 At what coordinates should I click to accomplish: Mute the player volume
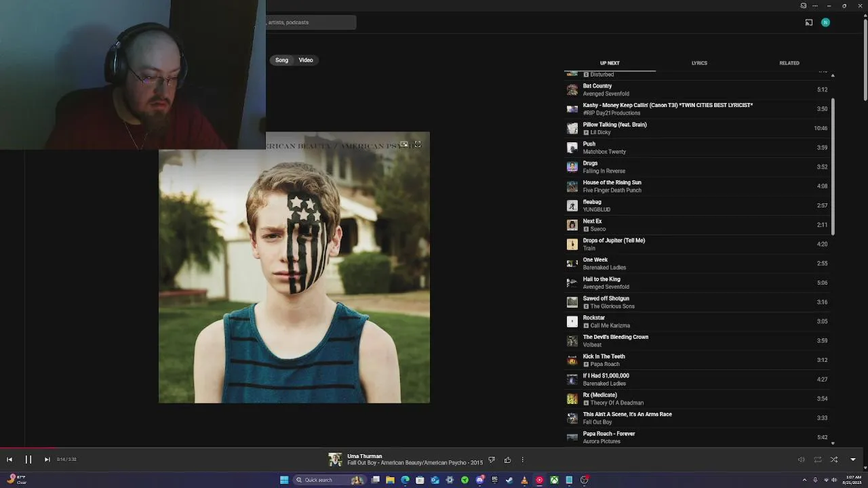(801, 460)
